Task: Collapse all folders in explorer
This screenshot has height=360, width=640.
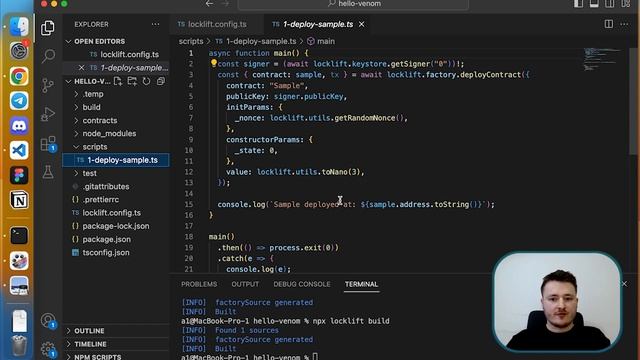Action: tap(161, 81)
